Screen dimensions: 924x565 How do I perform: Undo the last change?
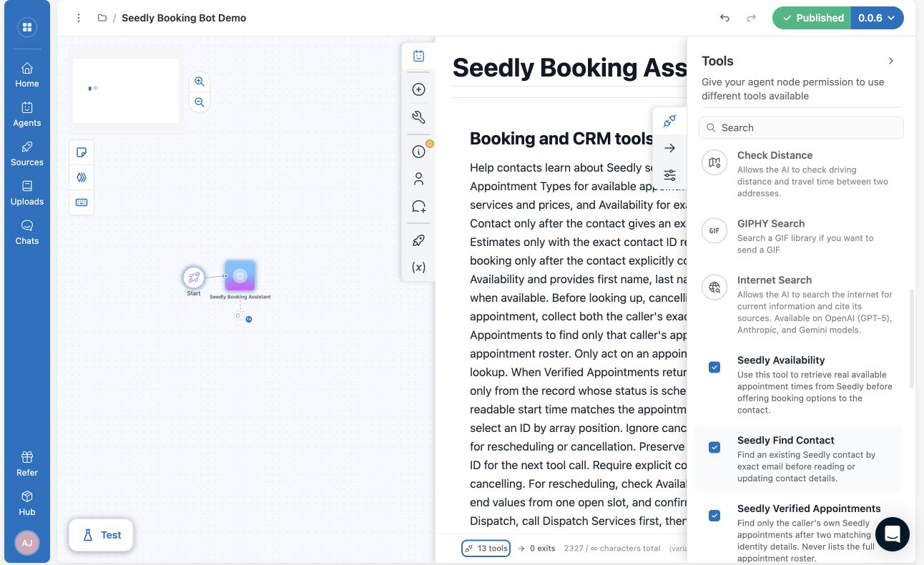(724, 18)
